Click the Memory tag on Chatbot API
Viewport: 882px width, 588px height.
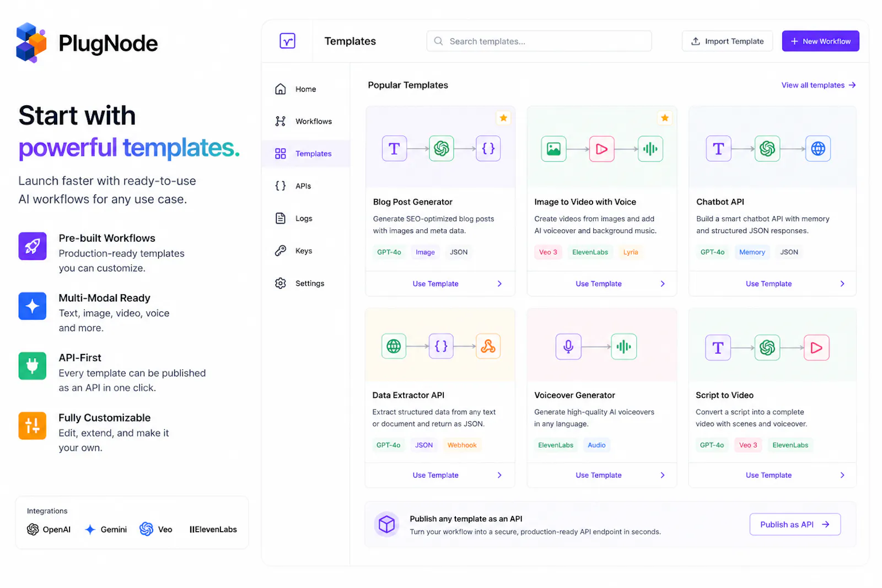(752, 252)
